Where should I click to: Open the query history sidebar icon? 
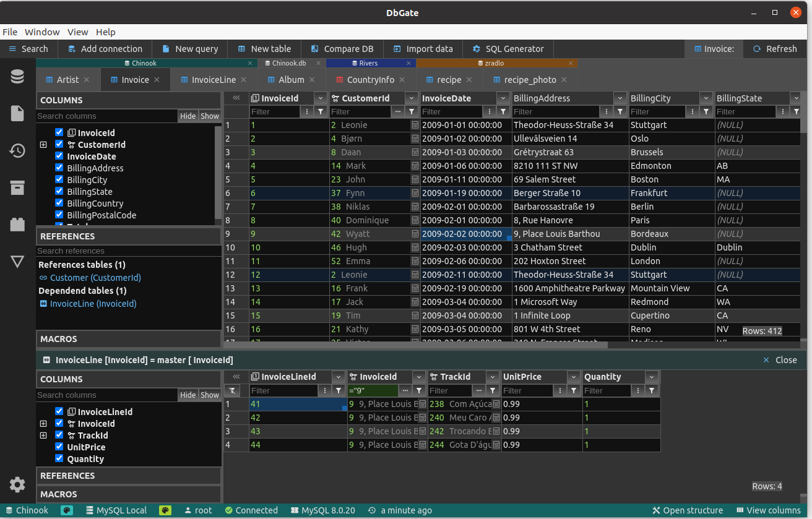point(17,150)
